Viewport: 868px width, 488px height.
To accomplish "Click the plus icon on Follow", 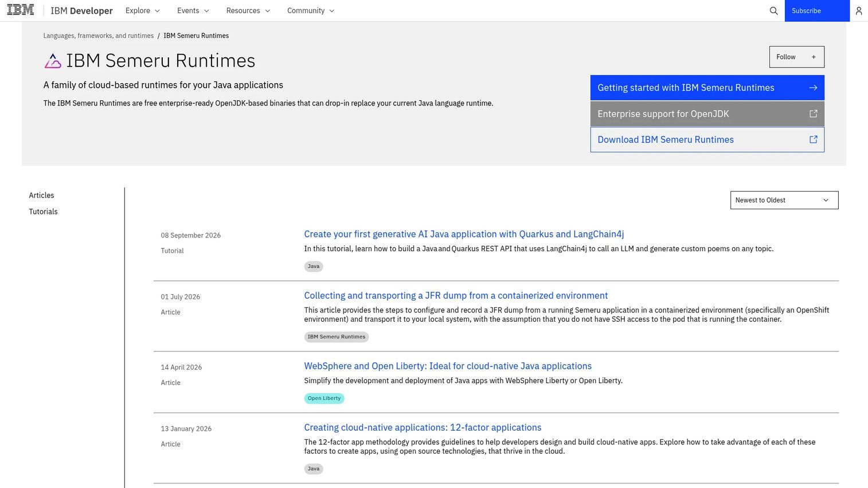I will point(813,57).
